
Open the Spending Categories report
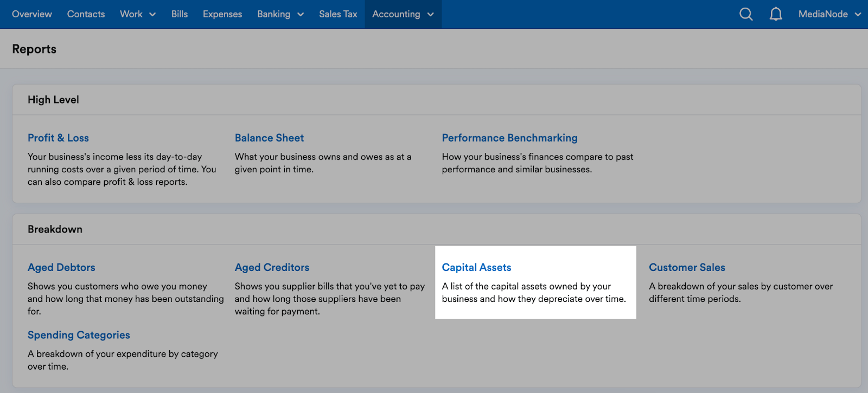tap(79, 335)
